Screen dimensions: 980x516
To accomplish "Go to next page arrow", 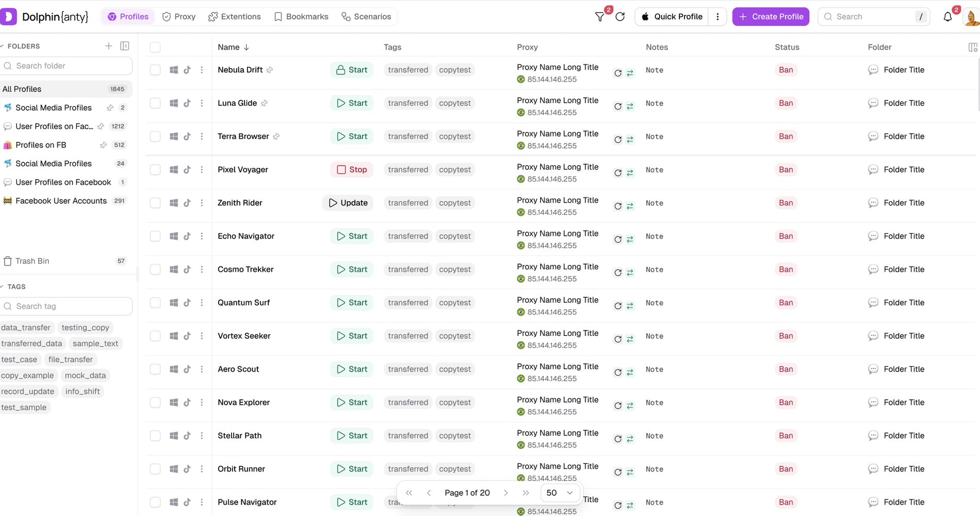I will click(505, 493).
